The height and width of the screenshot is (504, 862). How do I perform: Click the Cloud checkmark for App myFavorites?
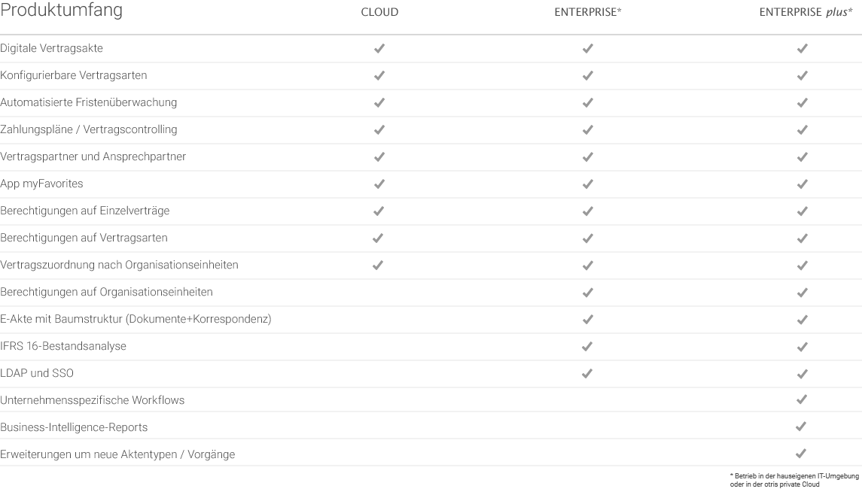(x=379, y=184)
